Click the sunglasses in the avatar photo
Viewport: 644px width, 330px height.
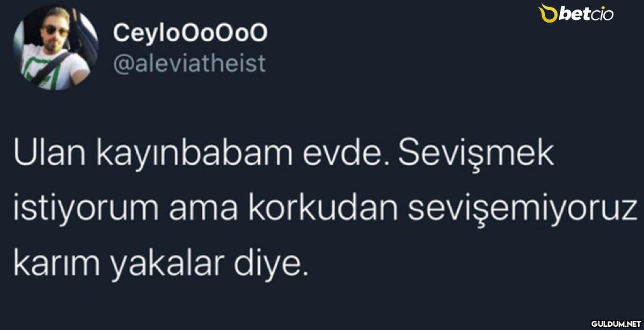point(55,30)
